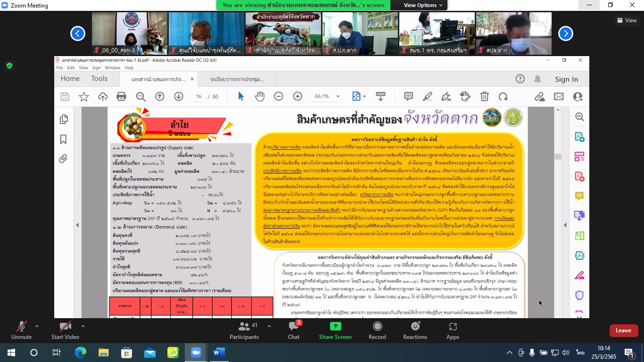Open video options arrow beside Start Video
644x362 pixels.
(x=83, y=326)
